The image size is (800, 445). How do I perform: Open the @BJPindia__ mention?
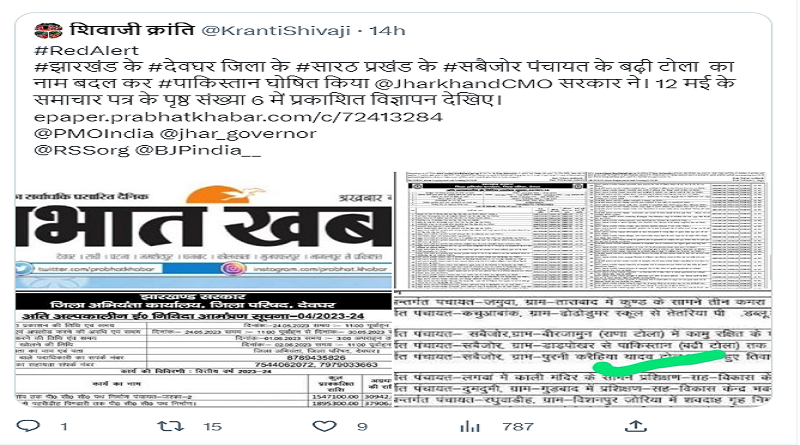pos(198,150)
